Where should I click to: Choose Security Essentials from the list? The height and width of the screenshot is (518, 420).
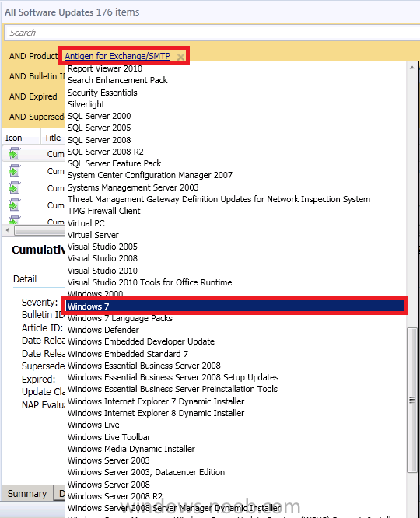tap(102, 93)
